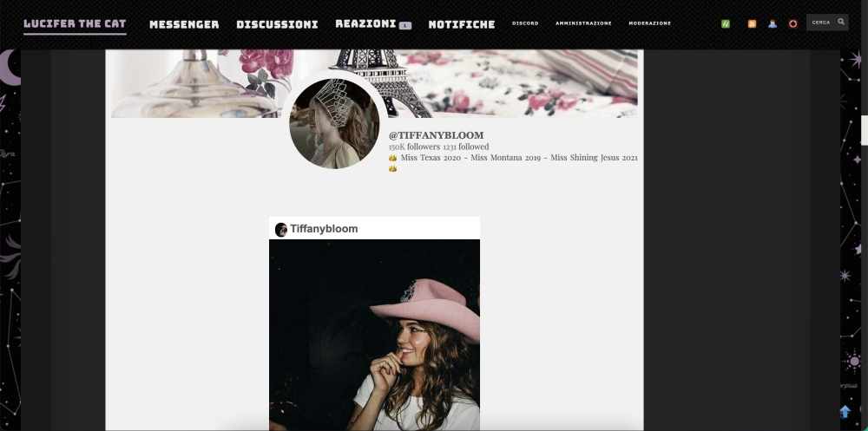Click the Discord link in navigation
This screenshot has height=431, width=868.
pos(525,23)
